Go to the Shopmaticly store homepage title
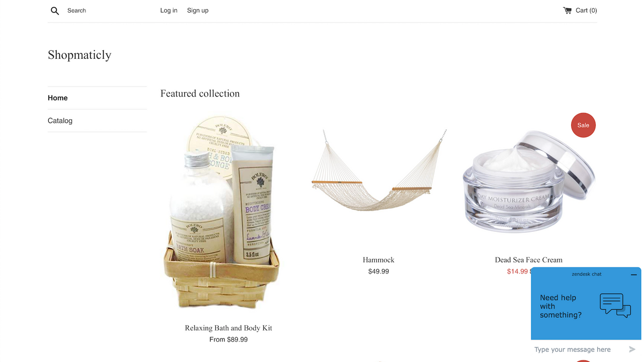644x362 pixels. pyautogui.click(x=79, y=55)
